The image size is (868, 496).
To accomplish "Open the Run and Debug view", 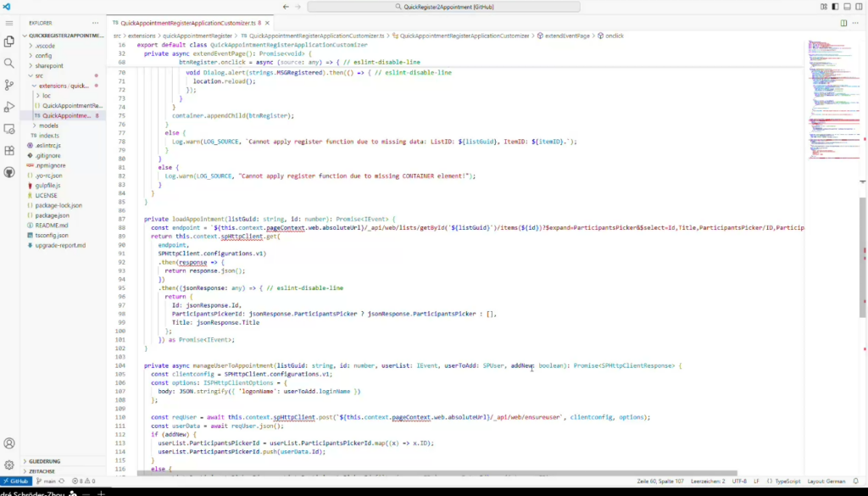I will pos(9,107).
